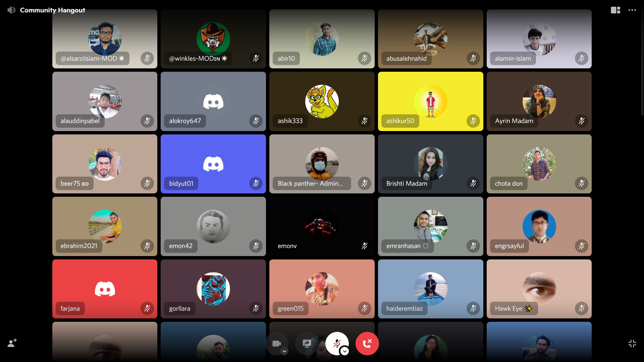Toggle the microphone mute button
Screen dimensions: 644x362
pos(336,343)
